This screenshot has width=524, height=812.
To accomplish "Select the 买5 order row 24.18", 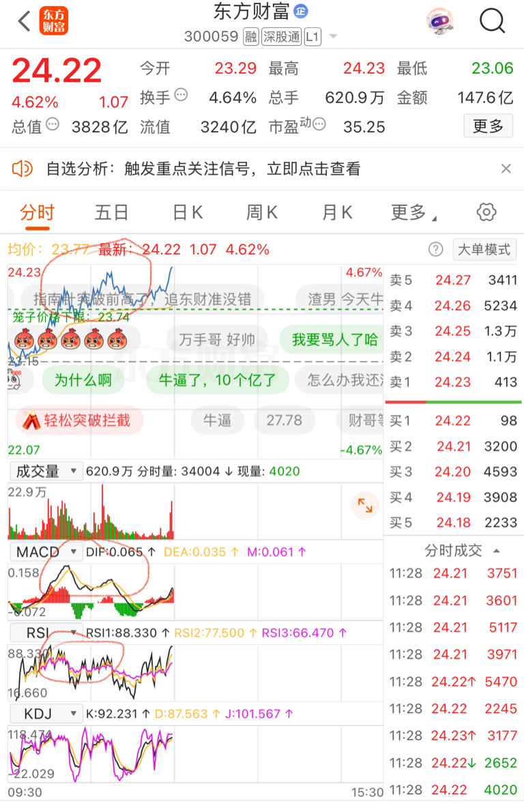I will tap(453, 523).
